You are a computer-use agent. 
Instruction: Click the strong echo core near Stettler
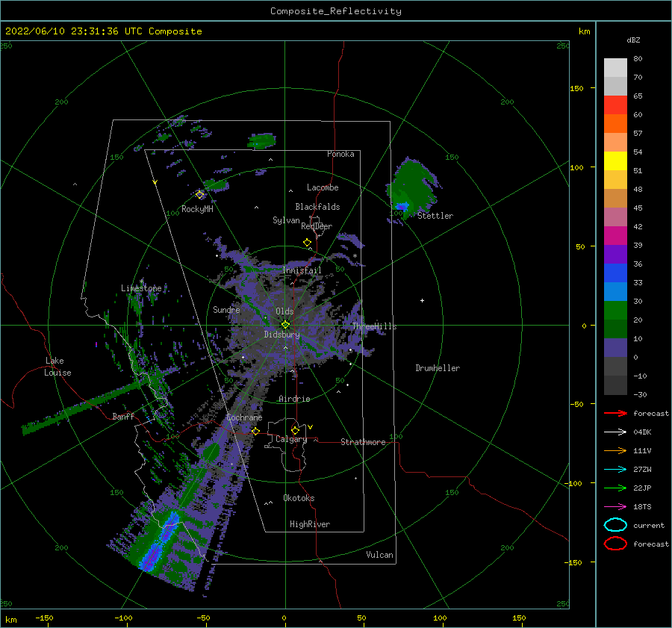pos(402,207)
